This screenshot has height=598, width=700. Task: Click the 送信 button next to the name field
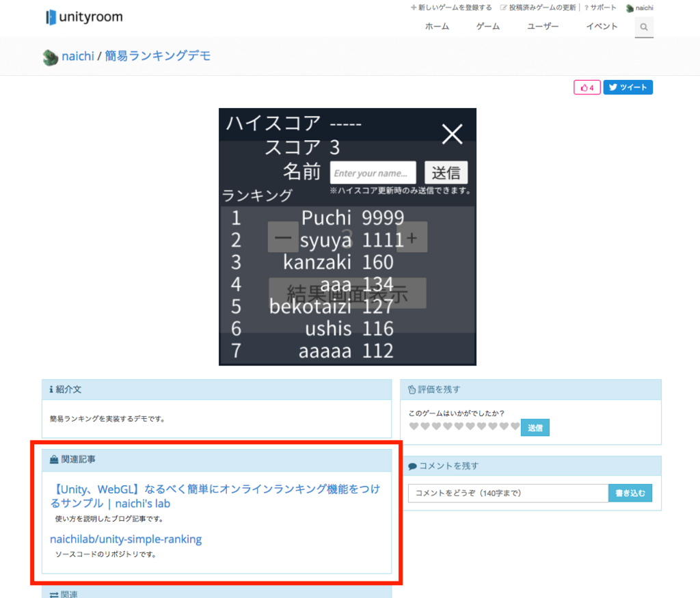coord(446,173)
